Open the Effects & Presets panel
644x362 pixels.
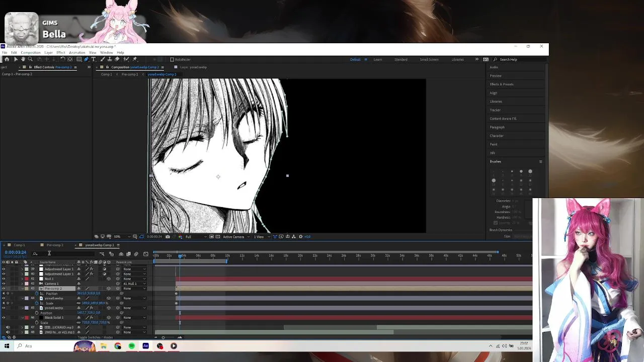pyautogui.click(x=502, y=84)
